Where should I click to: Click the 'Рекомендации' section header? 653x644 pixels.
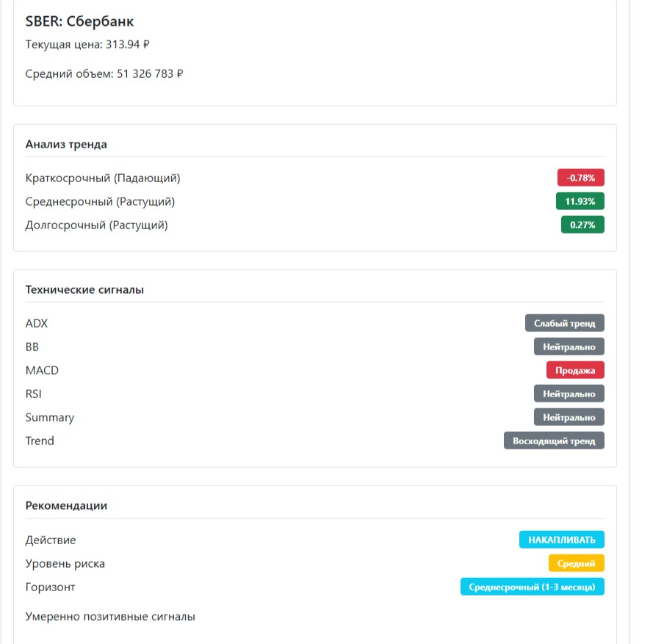tap(66, 505)
